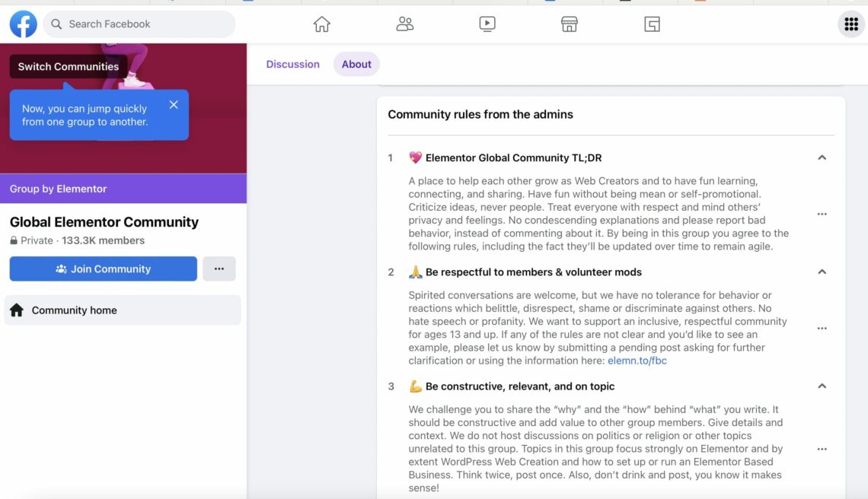Open the Home icon in top navigation
The image size is (868, 499).
pyautogui.click(x=321, y=24)
